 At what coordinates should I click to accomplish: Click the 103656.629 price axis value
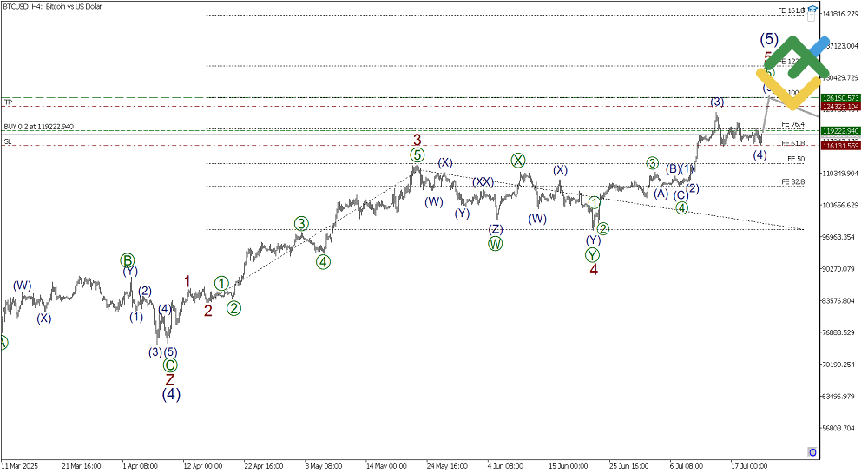pos(840,205)
